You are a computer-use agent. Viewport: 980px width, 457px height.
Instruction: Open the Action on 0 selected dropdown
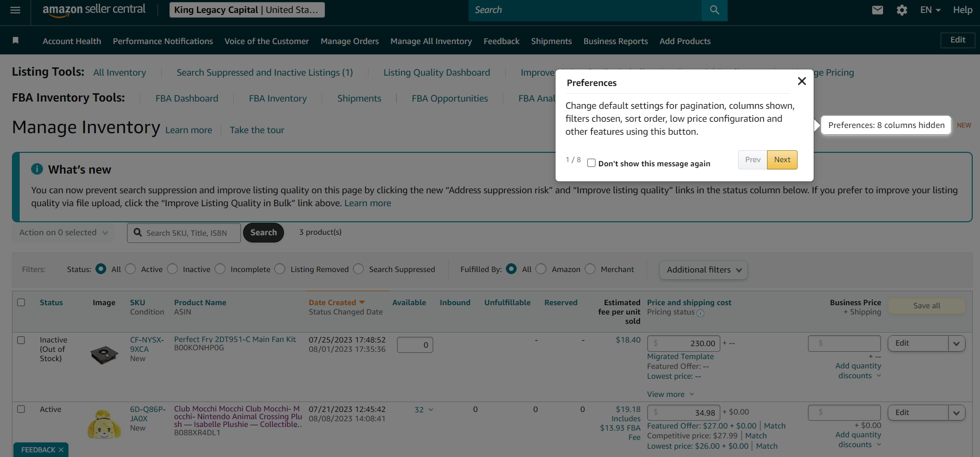tap(64, 233)
